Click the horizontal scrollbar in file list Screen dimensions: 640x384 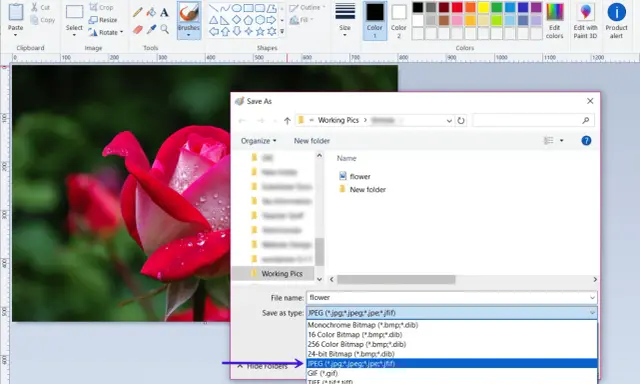(x=396, y=280)
